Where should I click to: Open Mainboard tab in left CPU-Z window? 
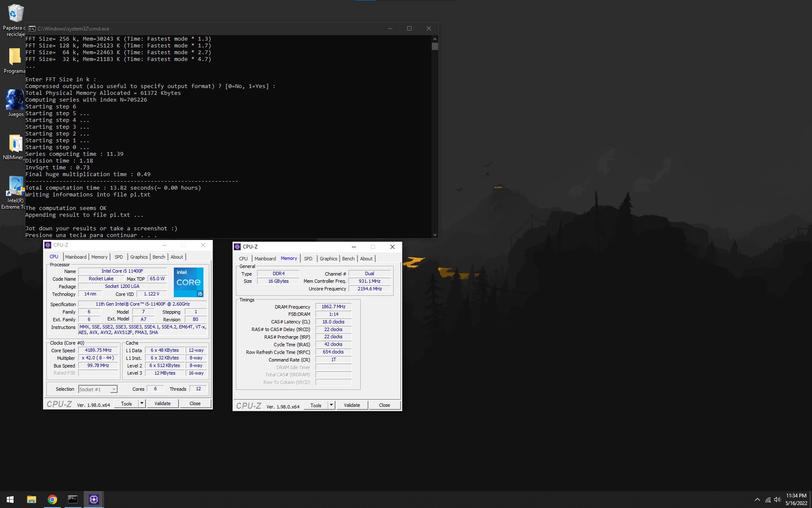(x=76, y=257)
